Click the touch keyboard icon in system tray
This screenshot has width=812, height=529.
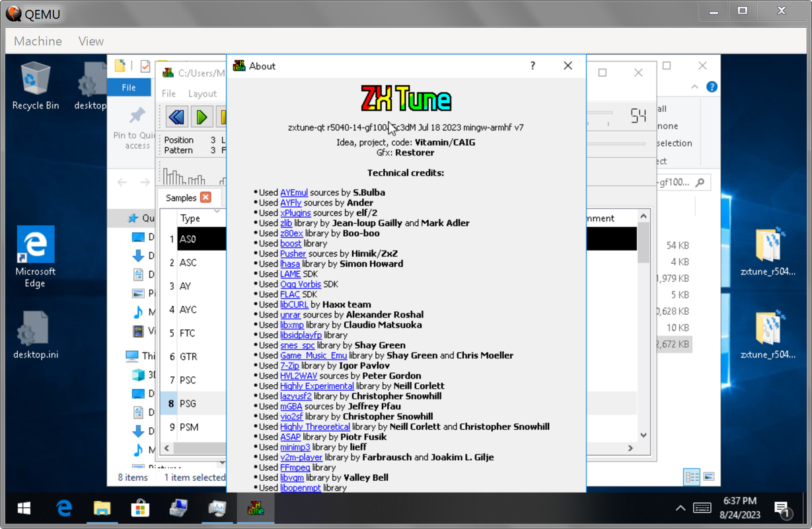point(702,509)
